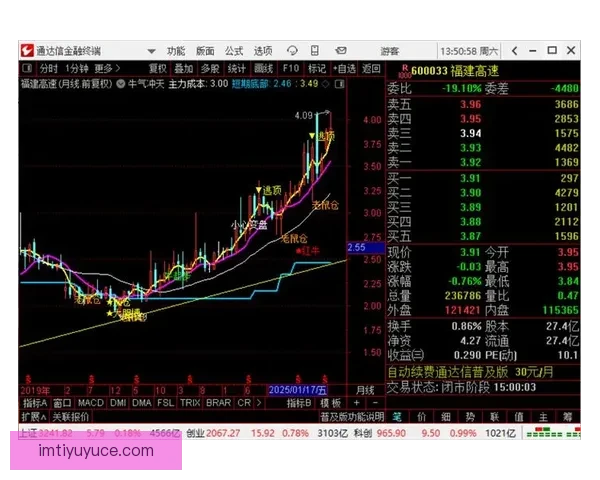Click the 2.55 price axis marker
Screen dimensions: 600x480
click(x=365, y=248)
